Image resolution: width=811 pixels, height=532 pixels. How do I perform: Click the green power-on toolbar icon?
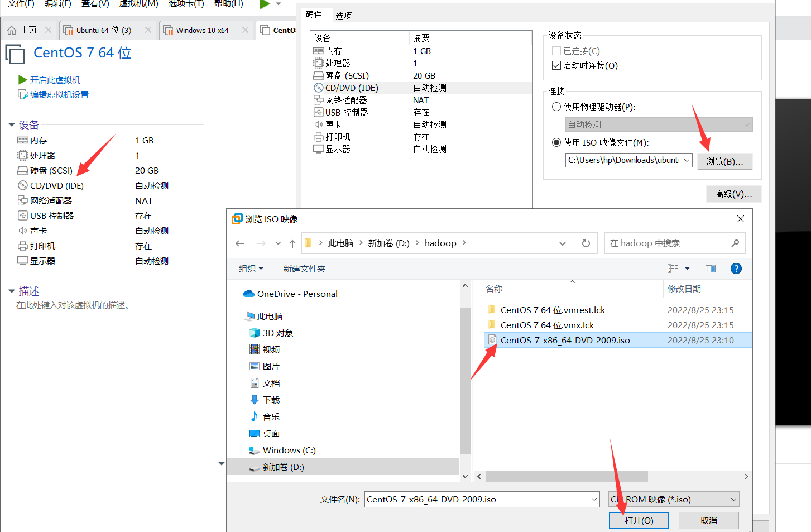pos(265,4)
